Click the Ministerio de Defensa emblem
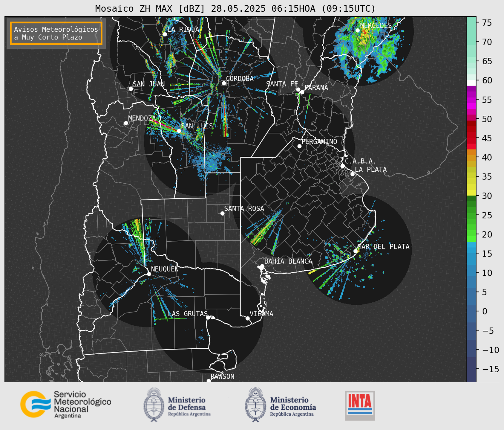Viewport: 504px width, 430px height. [x=154, y=405]
